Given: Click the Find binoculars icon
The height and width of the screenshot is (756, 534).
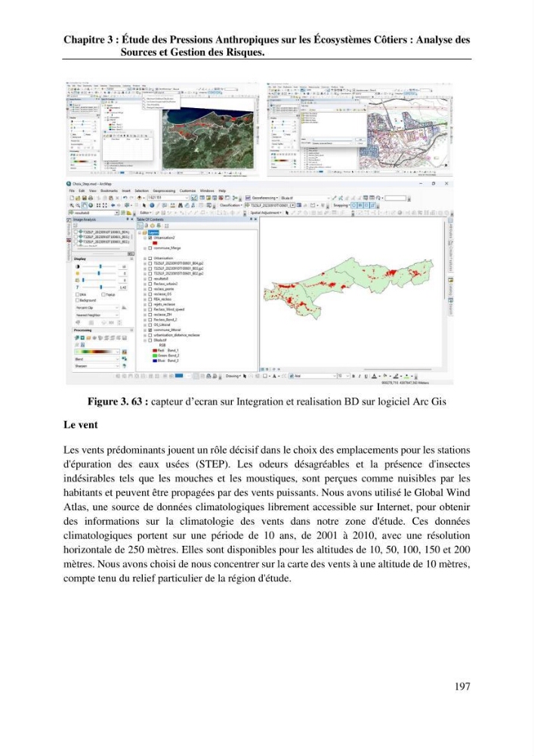Looking at the screenshot, I should click(x=181, y=206).
